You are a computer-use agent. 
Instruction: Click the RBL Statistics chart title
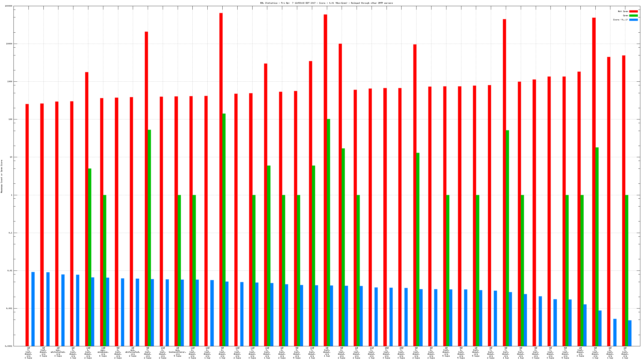(x=326, y=3)
